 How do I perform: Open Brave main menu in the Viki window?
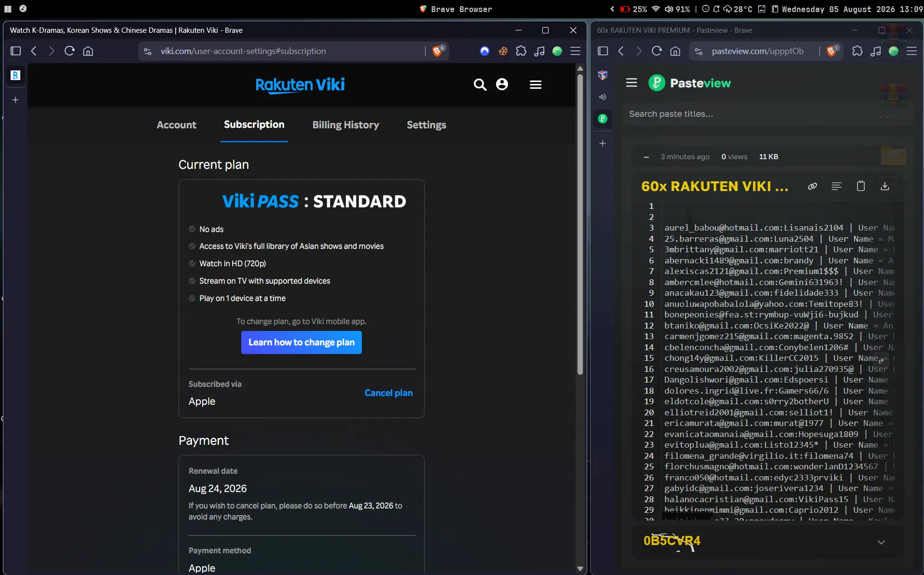(x=576, y=51)
